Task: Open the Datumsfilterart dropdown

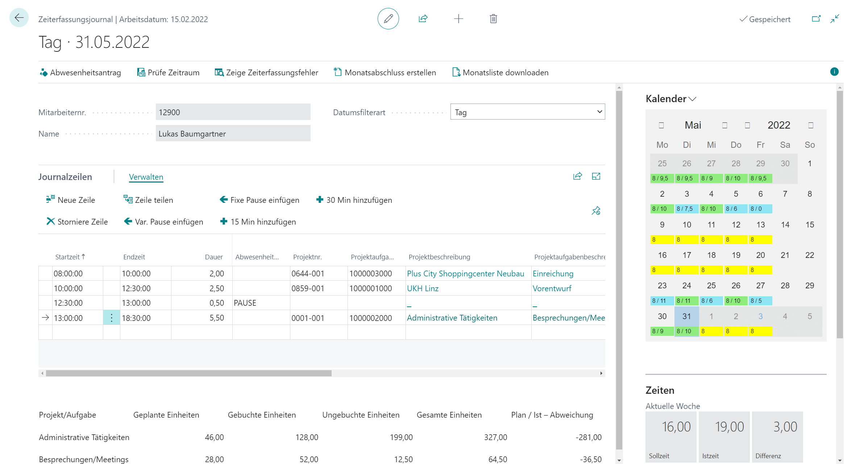Action: coord(528,112)
